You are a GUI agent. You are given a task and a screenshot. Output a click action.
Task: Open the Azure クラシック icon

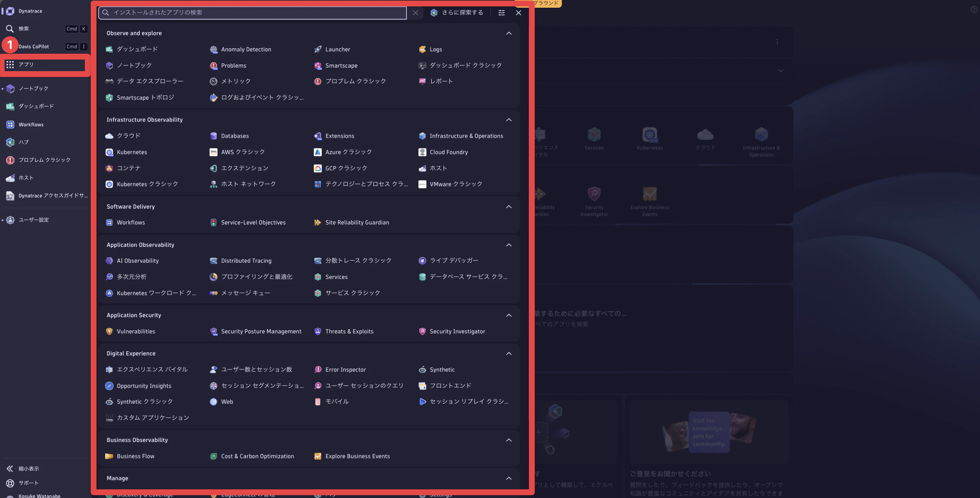coord(318,152)
